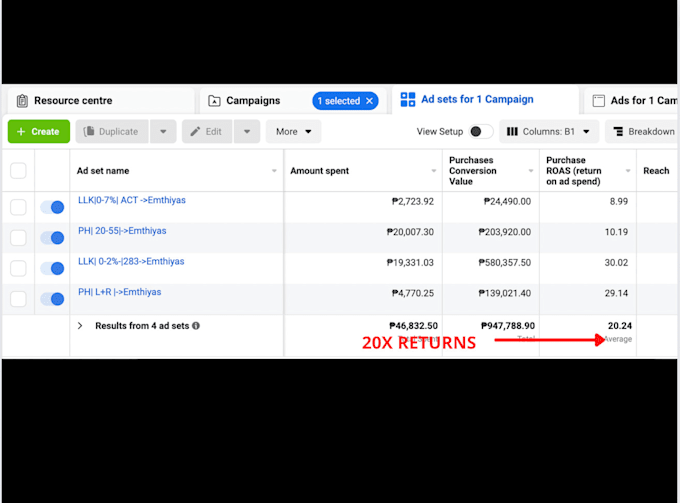
Task: Click the Ad sets grid icon
Action: [x=408, y=99]
